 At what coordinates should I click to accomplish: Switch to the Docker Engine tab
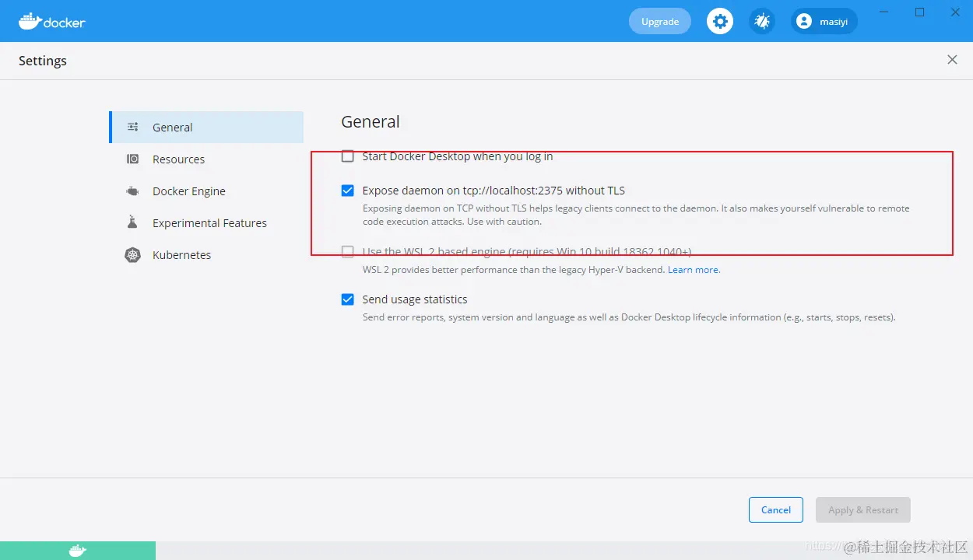point(206,191)
